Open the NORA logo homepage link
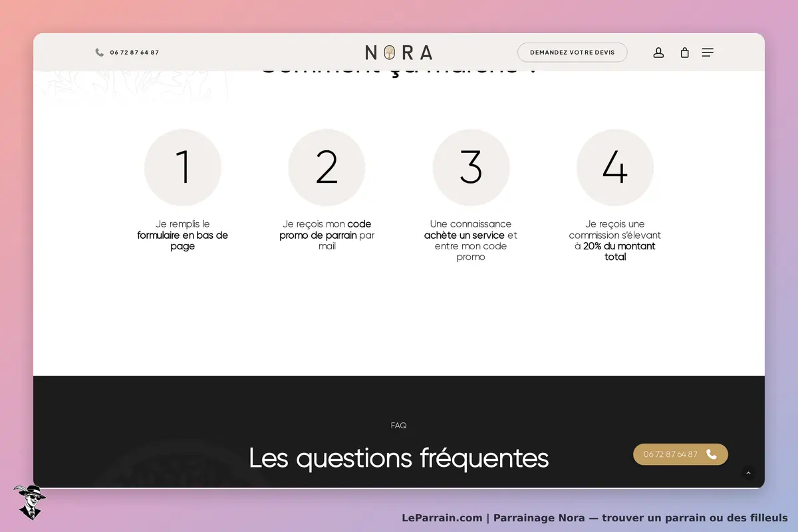The width and height of the screenshot is (798, 532). [399, 53]
